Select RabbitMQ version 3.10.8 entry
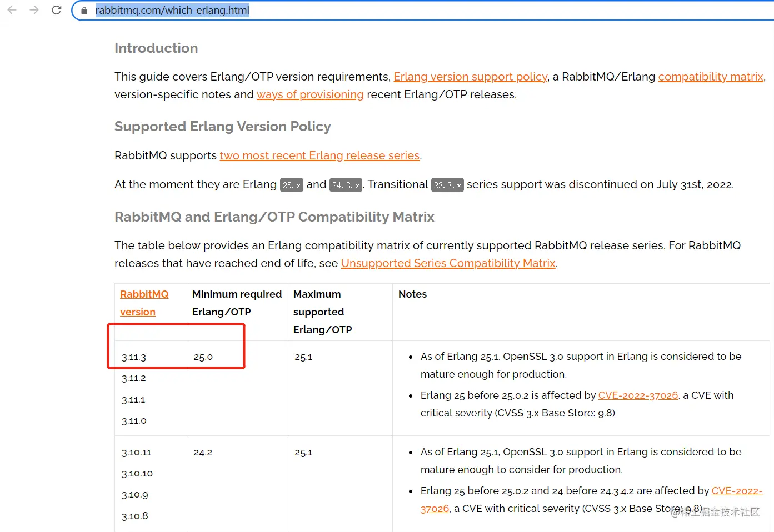The width and height of the screenshot is (774, 532). coord(135,516)
